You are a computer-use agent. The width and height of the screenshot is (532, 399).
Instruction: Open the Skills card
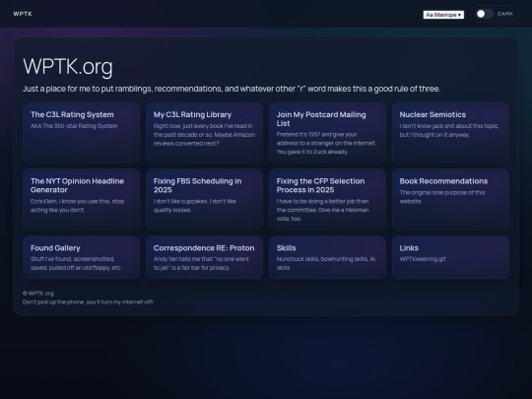pyautogui.click(x=327, y=257)
